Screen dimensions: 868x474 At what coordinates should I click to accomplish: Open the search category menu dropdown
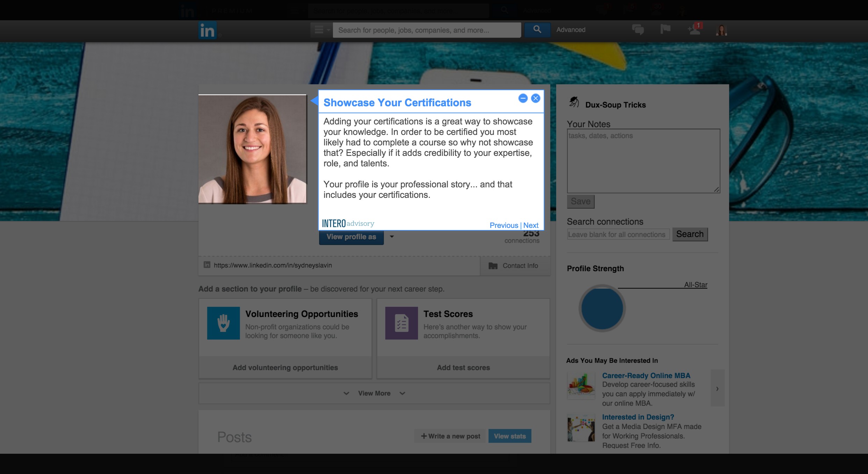pos(322,30)
